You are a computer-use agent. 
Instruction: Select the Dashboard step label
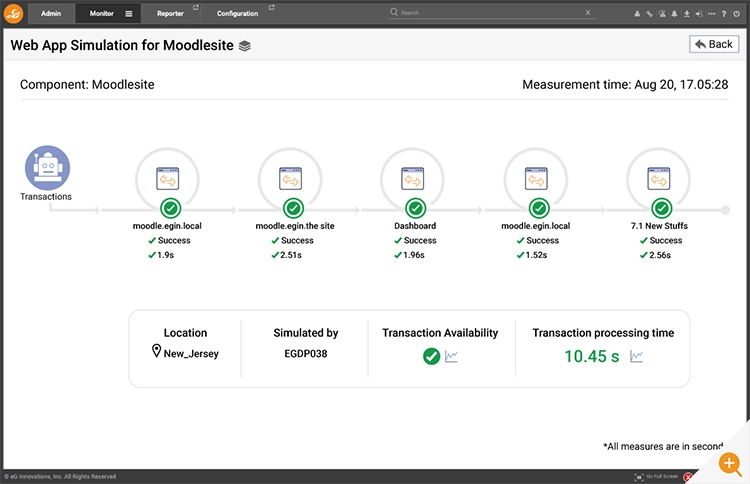click(x=415, y=226)
